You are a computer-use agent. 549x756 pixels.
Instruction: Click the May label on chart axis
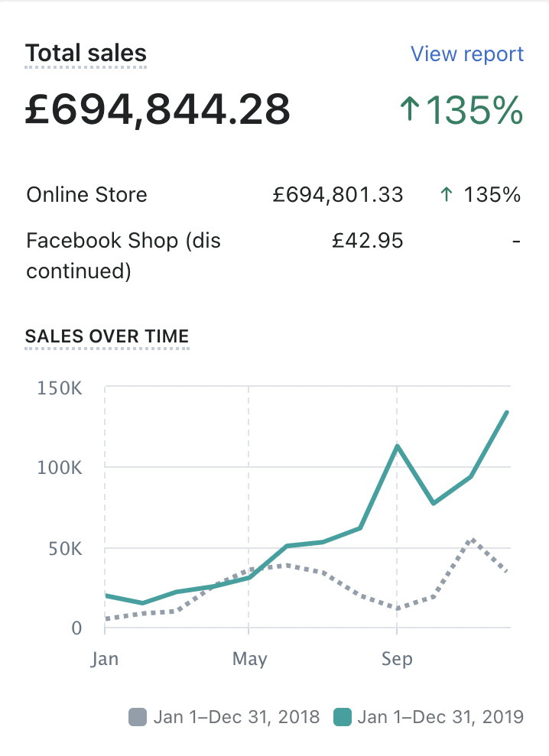coord(249,659)
